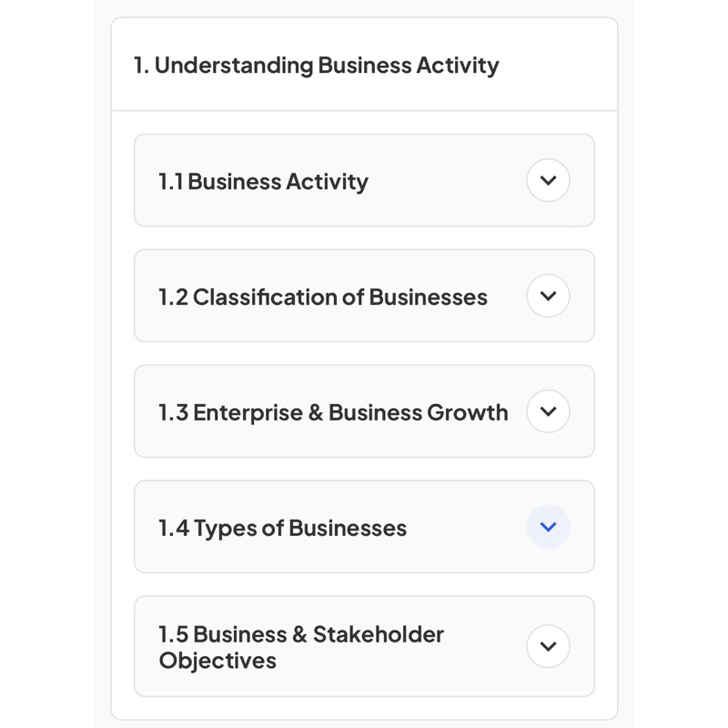Expand the 1.1 Business Activity chevron
Screen dimensions: 728x728
(x=548, y=180)
